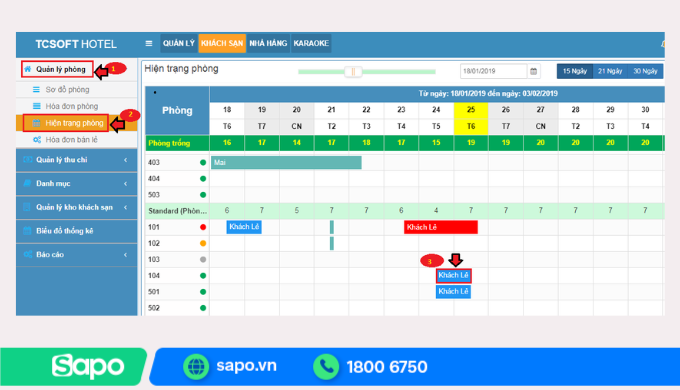
Task: Click the green status dot for room 502
Action: coord(203,308)
